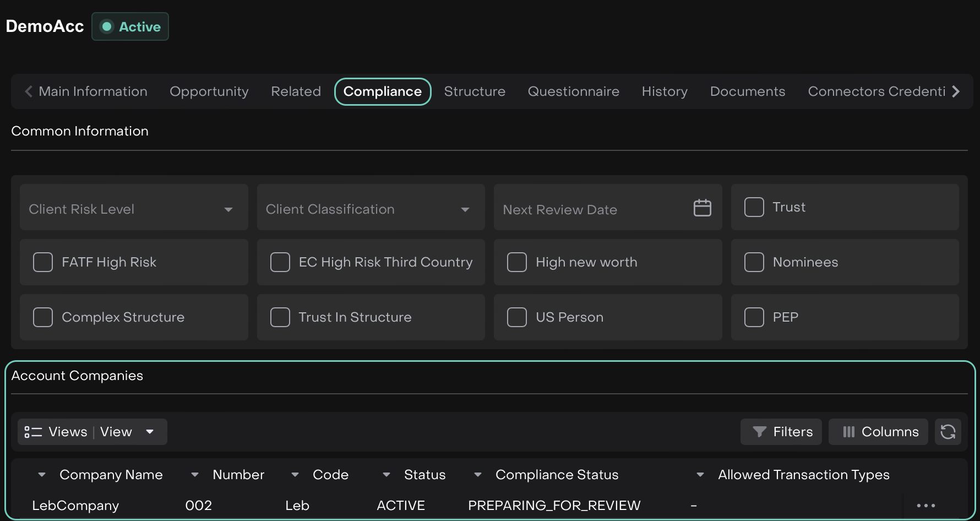
Task: Click the Columns button
Action: click(x=879, y=432)
